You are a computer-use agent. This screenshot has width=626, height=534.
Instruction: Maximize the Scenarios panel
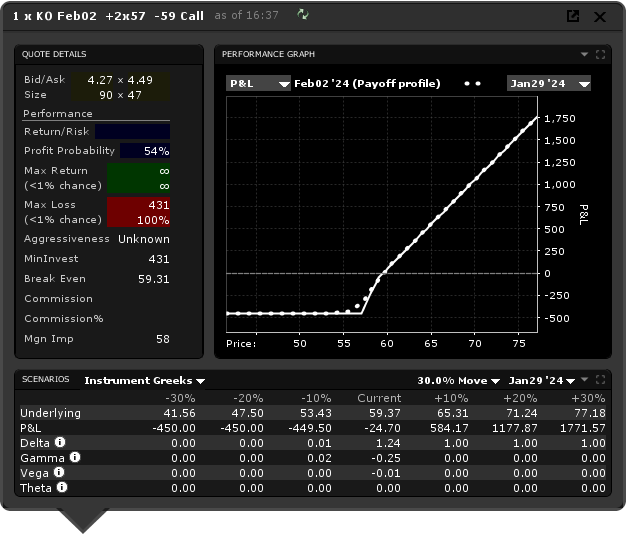[600, 380]
